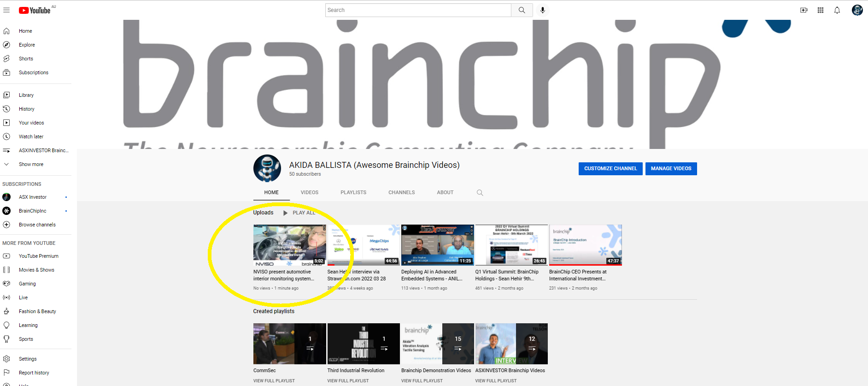Open Deploying AI in Advanced Embedded Systems thumbnail
Image resolution: width=868 pixels, height=386 pixels.
[438, 245]
